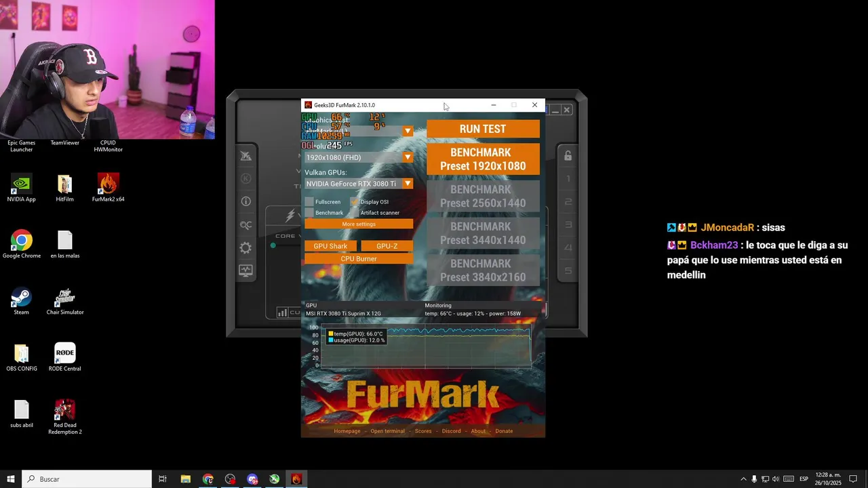Open File Explorer from the taskbar
This screenshot has height=488, width=868.
tap(185, 479)
